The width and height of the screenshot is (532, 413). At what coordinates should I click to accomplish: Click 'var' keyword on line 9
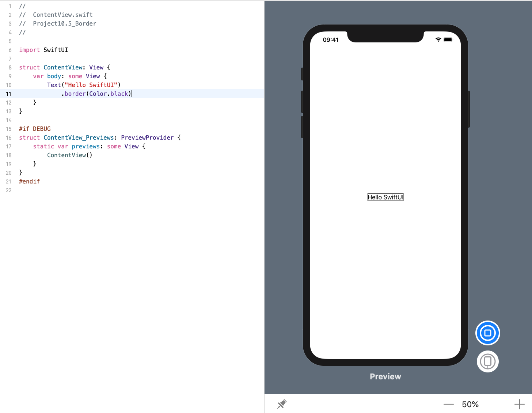pos(38,76)
